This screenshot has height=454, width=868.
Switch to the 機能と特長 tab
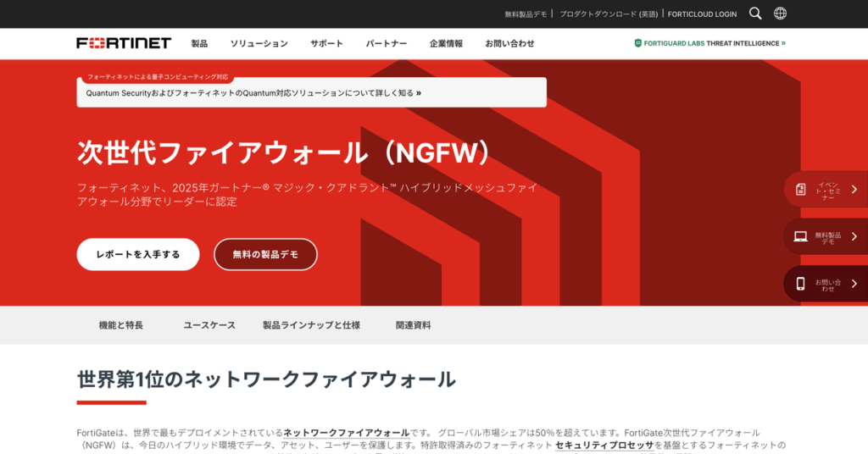pos(120,325)
